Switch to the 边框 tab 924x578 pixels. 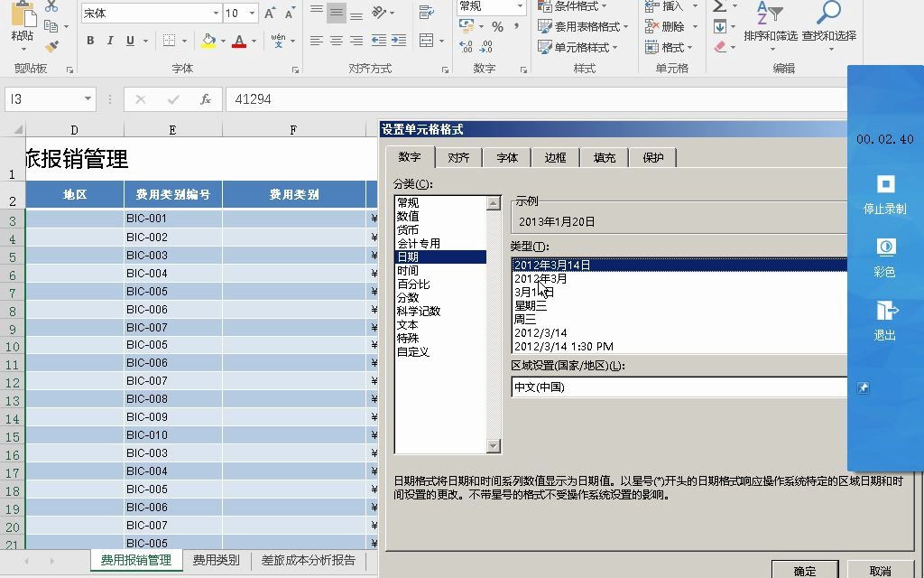tap(554, 157)
